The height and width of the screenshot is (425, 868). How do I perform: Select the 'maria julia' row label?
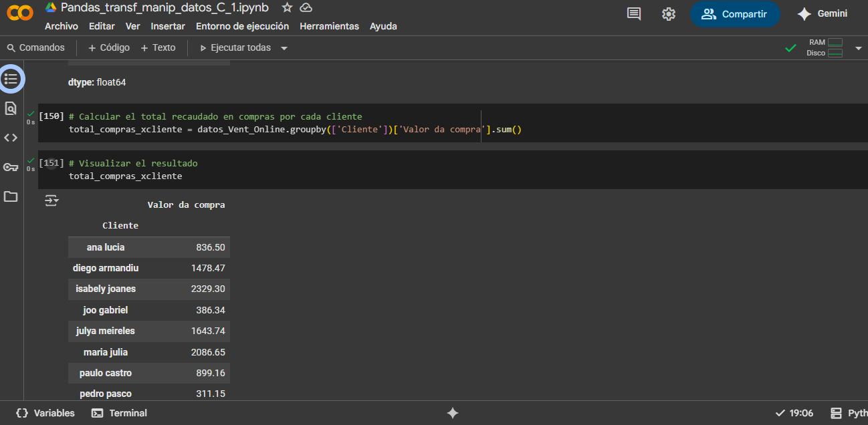click(106, 352)
